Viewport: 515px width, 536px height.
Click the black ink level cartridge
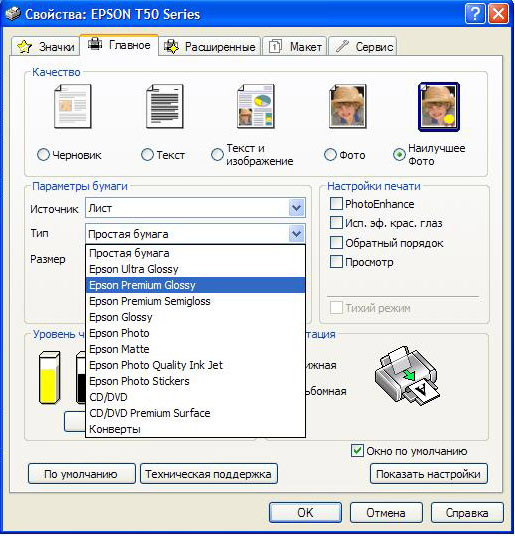pos(81,378)
